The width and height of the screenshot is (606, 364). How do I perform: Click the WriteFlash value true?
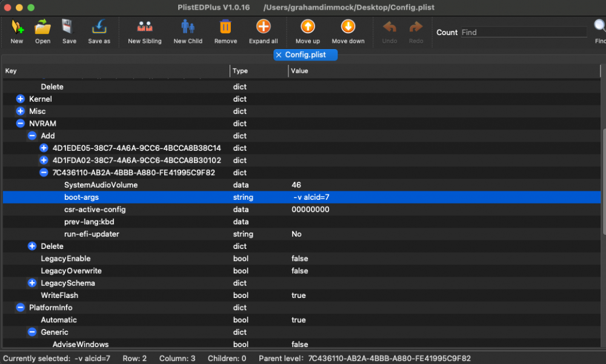pos(298,295)
